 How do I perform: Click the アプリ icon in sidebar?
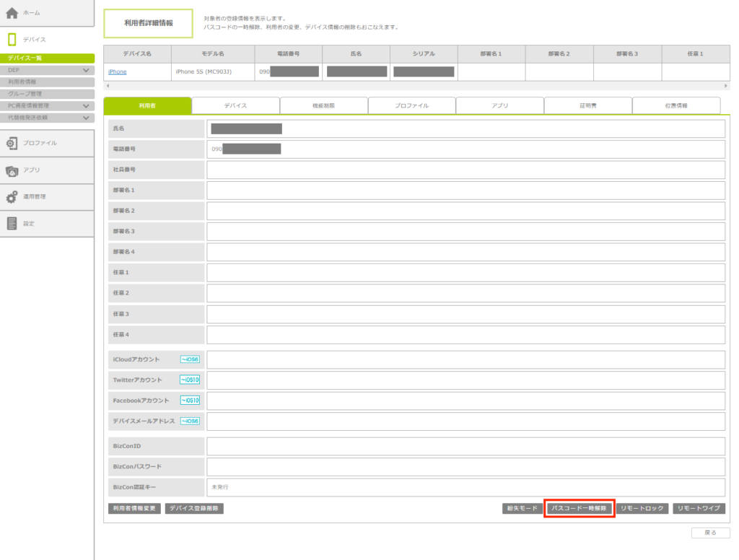point(12,170)
